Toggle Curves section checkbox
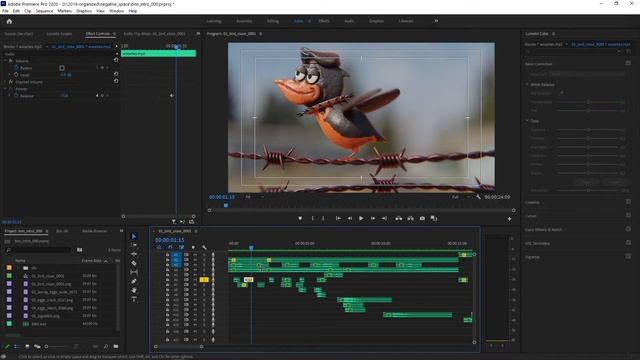 [x=628, y=215]
